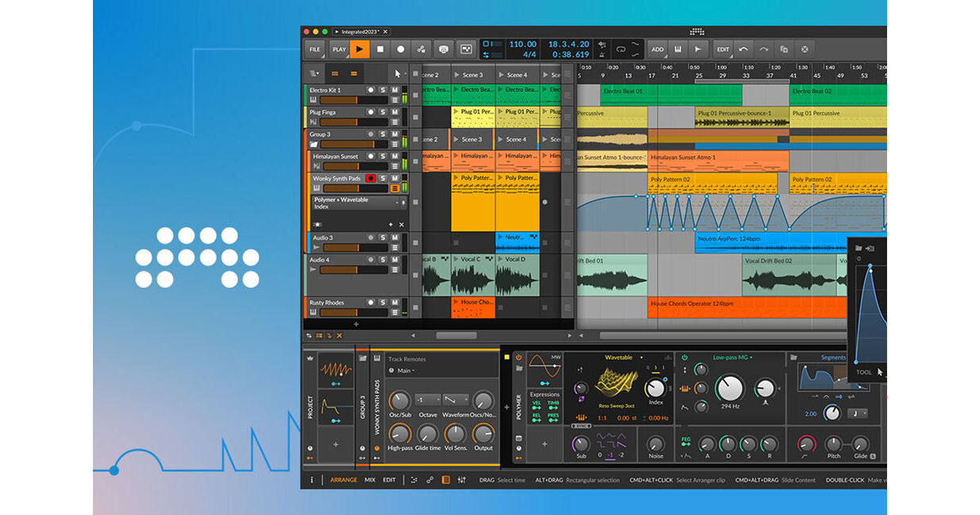Toggle the Polymer device power button

tap(519, 358)
